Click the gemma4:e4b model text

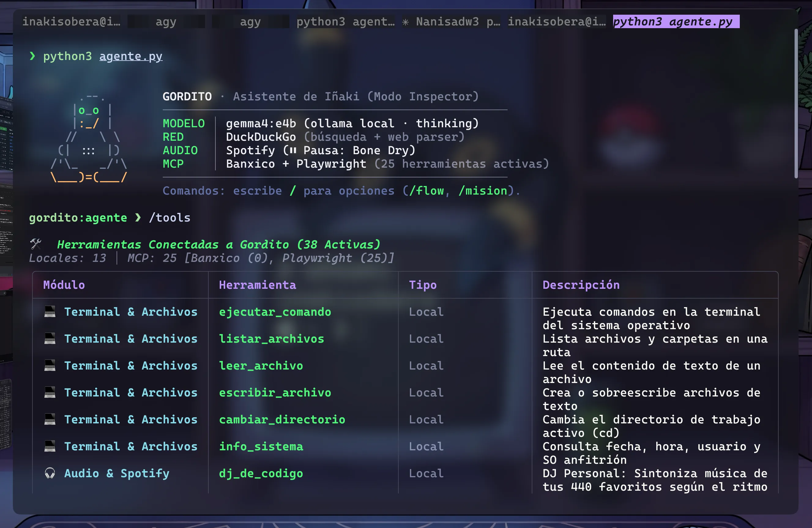pyautogui.click(x=261, y=124)
